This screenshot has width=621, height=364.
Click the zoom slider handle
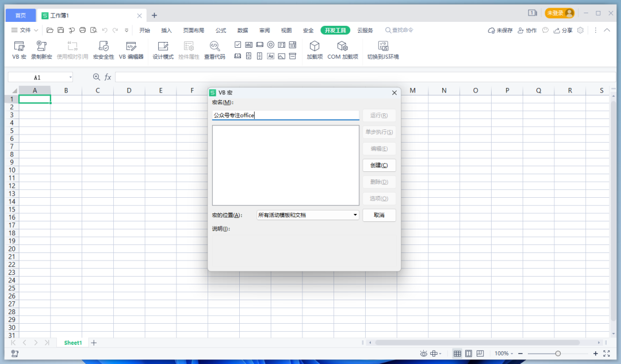[558, 353]
